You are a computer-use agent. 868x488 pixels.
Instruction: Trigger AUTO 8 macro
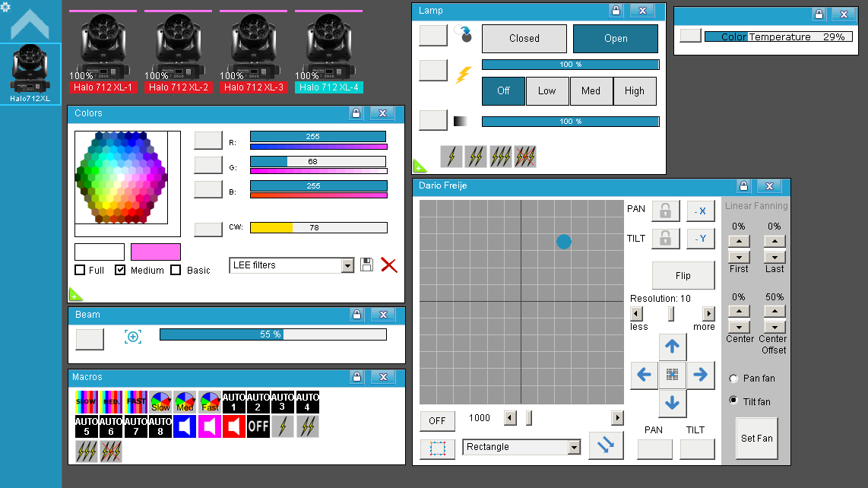(x=160, y=426)
